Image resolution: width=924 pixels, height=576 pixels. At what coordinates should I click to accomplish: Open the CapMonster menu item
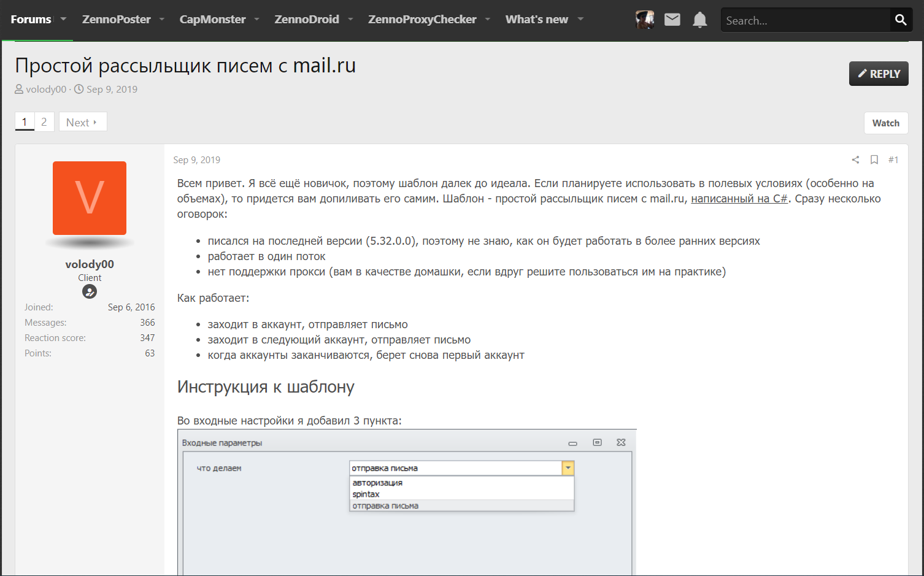click(x=212, y=19)
